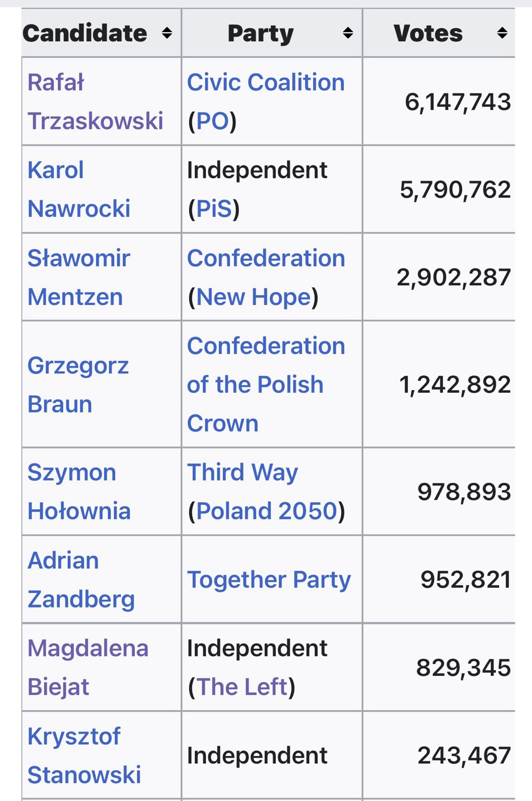This screenshot has height=801, width=532.
Task: Open Karol Nawrocki article link
Action: [x=79, y=189]
